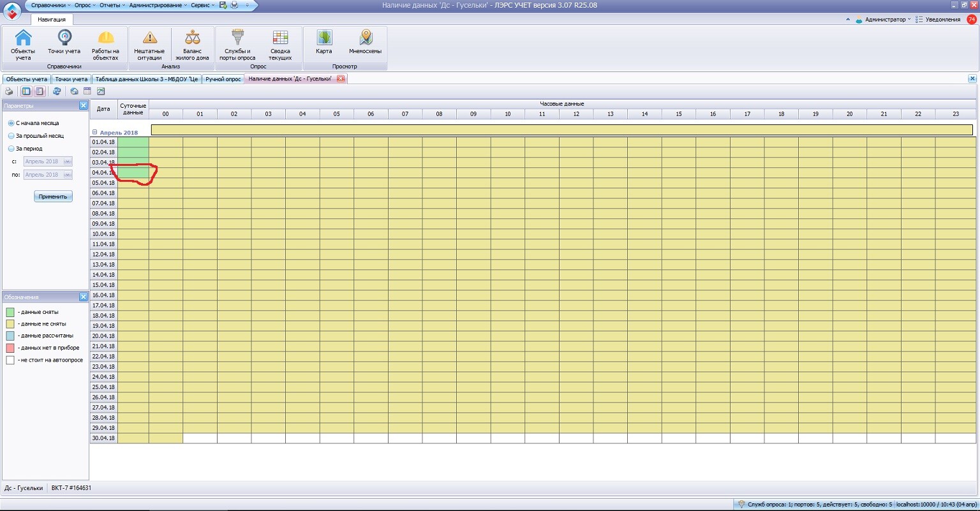Click red 'данных нет в приборе' swatch

pyautogui.click(x=10, y=348)
